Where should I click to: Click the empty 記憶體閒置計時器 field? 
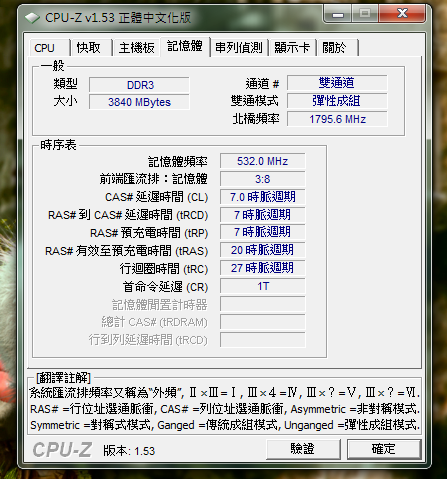point(262,304)
